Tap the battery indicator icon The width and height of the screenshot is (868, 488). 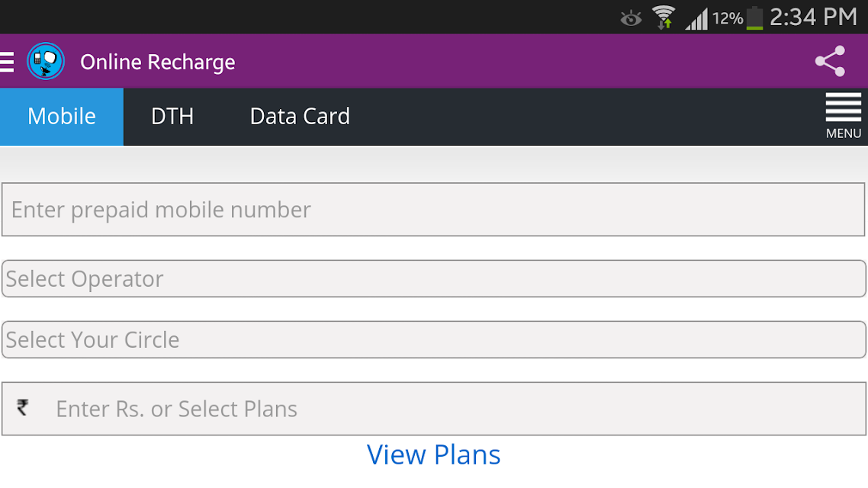(x=754, y=18)
